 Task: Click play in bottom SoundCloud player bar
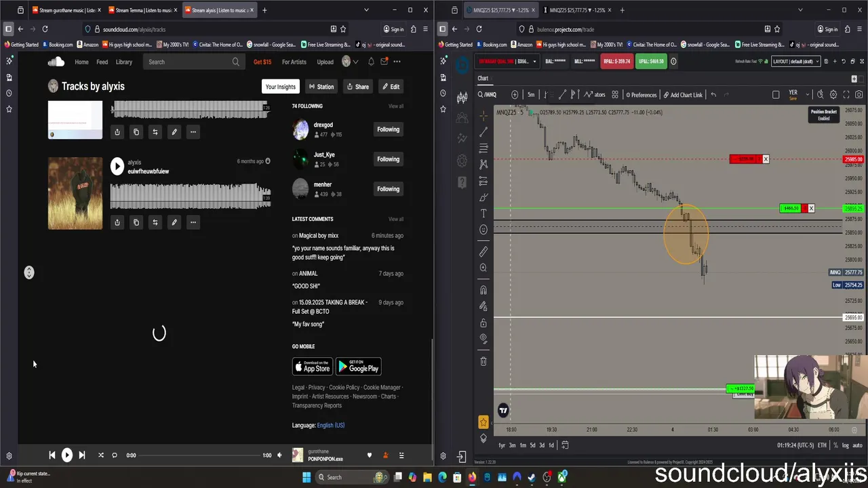pos(67,455)
